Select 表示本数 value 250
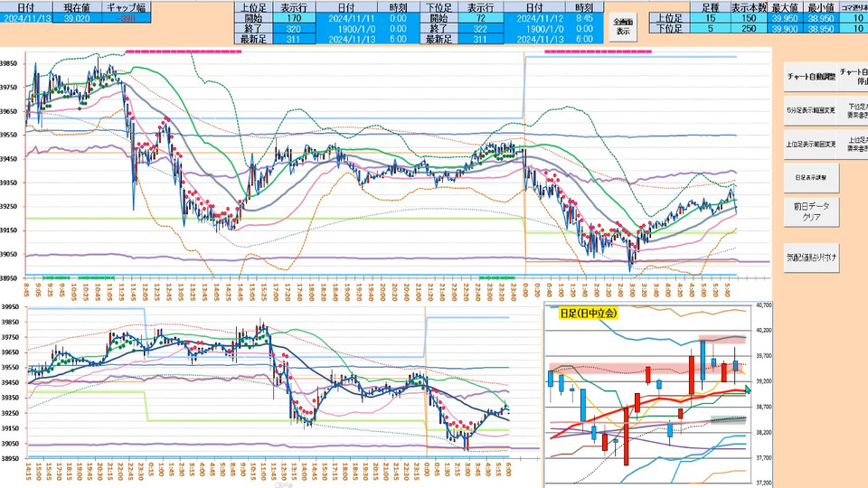Screen dimensions: 868x488 point(749,29)
